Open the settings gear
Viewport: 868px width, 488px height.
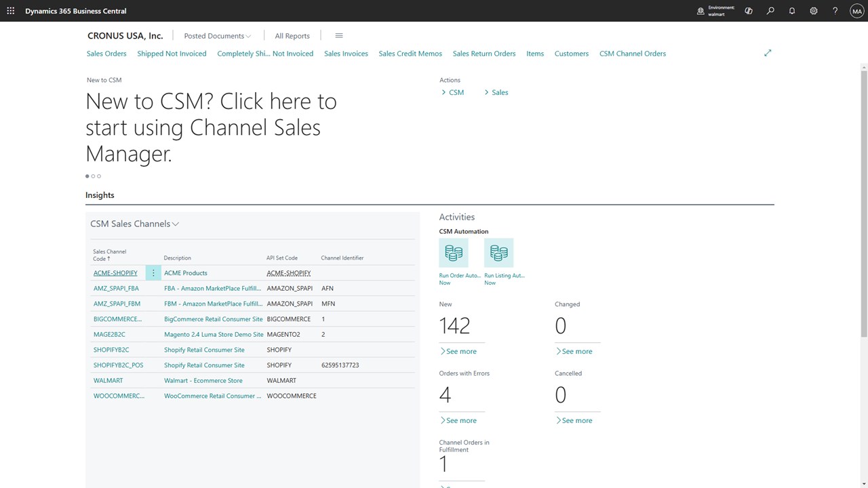814,11
